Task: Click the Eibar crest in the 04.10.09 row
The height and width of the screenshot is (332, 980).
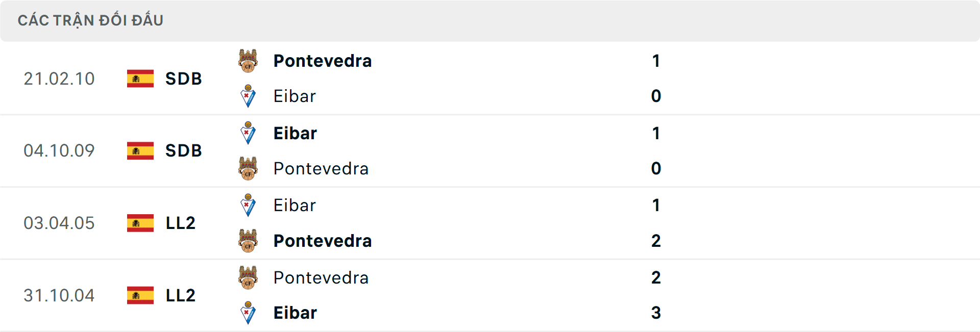Action: point(249,133)
